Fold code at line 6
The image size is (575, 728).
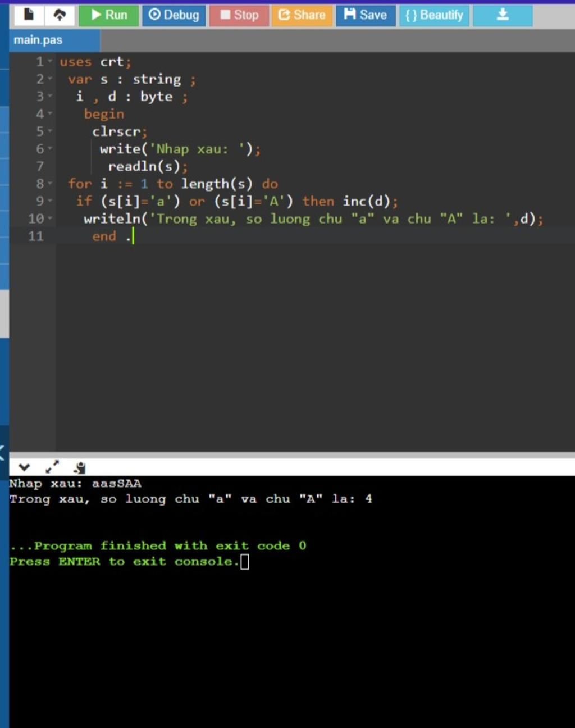50,149
